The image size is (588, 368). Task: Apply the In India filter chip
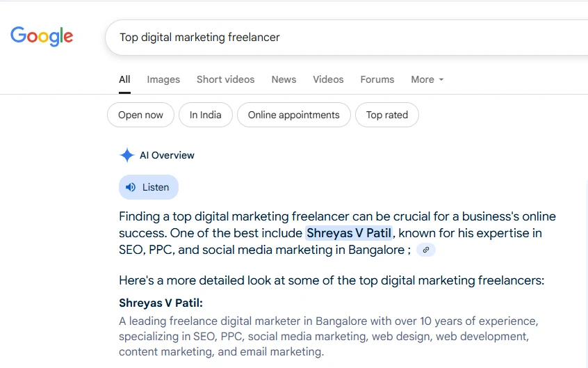(206, 115)
